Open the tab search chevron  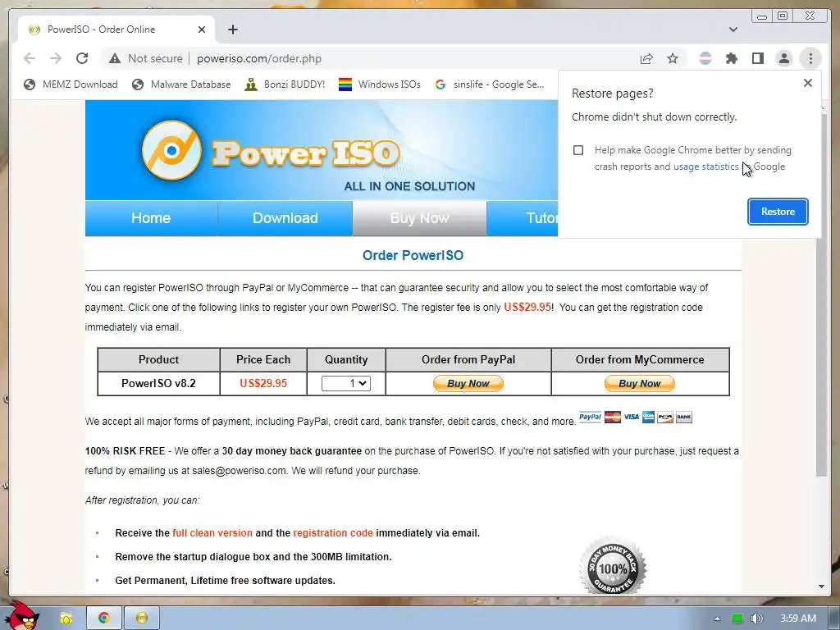point(733,30)
